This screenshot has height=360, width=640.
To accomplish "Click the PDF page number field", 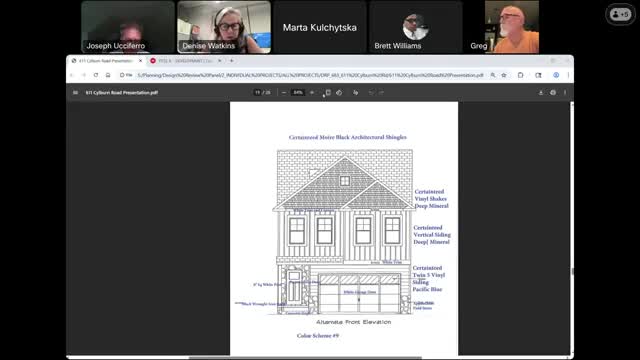I will tap(257, 93).
